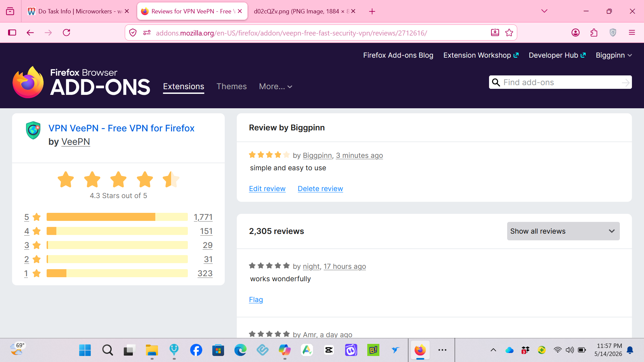Open Firefox View tab list icon
This screenshot has width=644, height=362.
point(10,11)
